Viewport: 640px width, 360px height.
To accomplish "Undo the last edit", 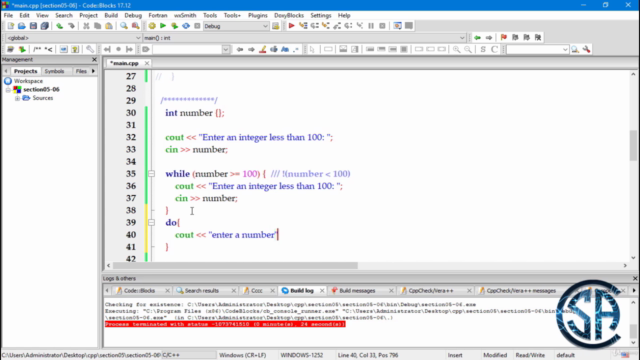I will 60,26.
